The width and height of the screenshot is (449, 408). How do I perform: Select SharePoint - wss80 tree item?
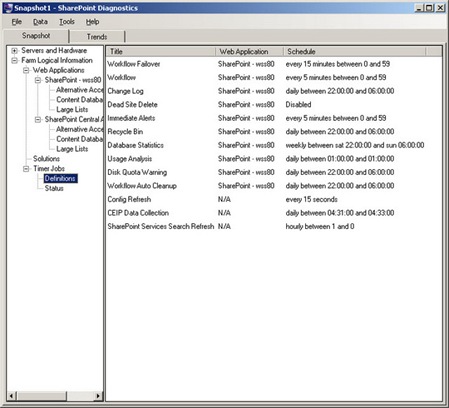coord(73,80)
